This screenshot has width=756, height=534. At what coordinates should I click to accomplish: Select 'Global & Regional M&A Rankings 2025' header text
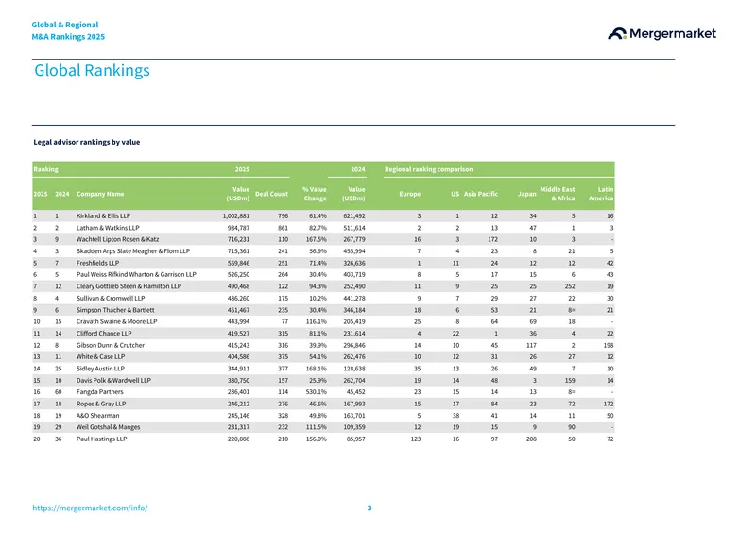click(68, 30)
